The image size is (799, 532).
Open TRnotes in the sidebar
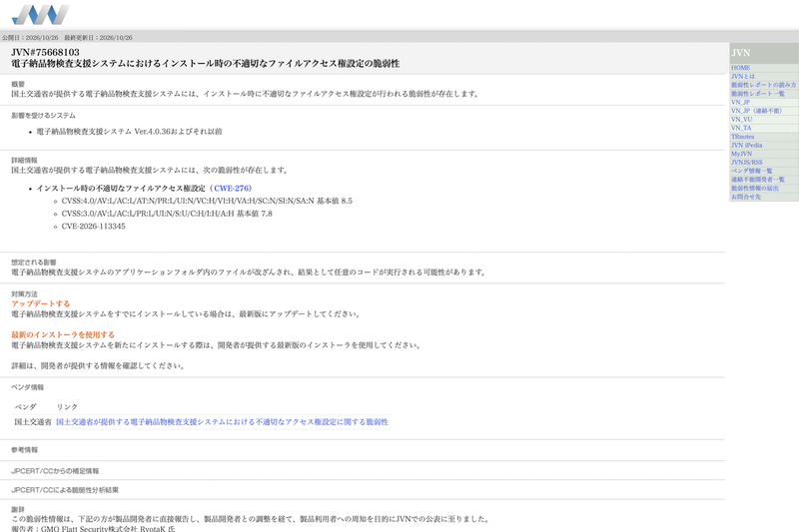pos(742,137)
